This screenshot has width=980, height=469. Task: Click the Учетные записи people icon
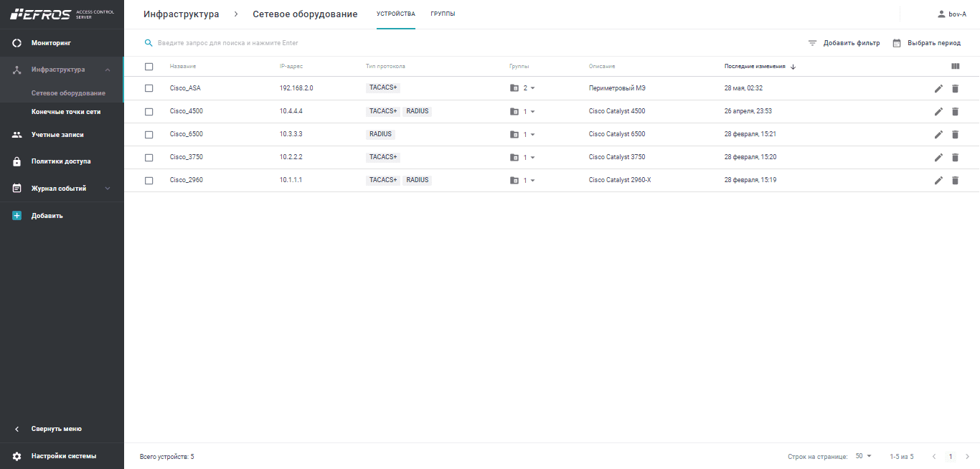17,134
